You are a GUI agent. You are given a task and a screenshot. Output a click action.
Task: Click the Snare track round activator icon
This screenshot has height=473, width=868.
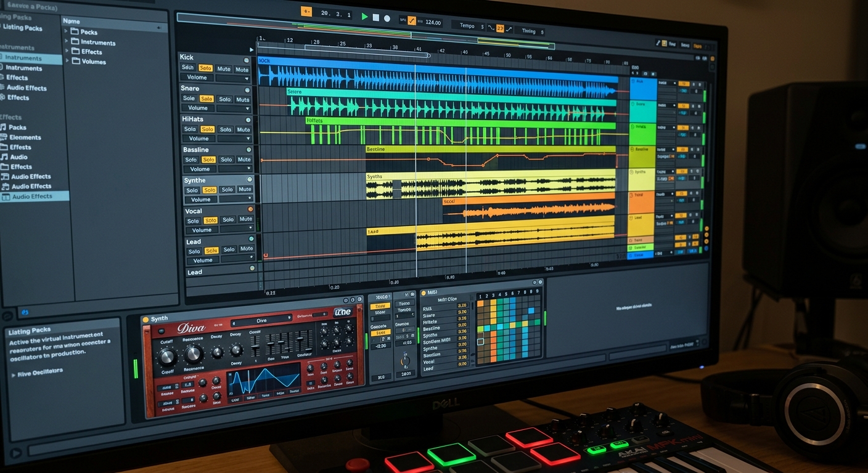[x=248, y=90]
